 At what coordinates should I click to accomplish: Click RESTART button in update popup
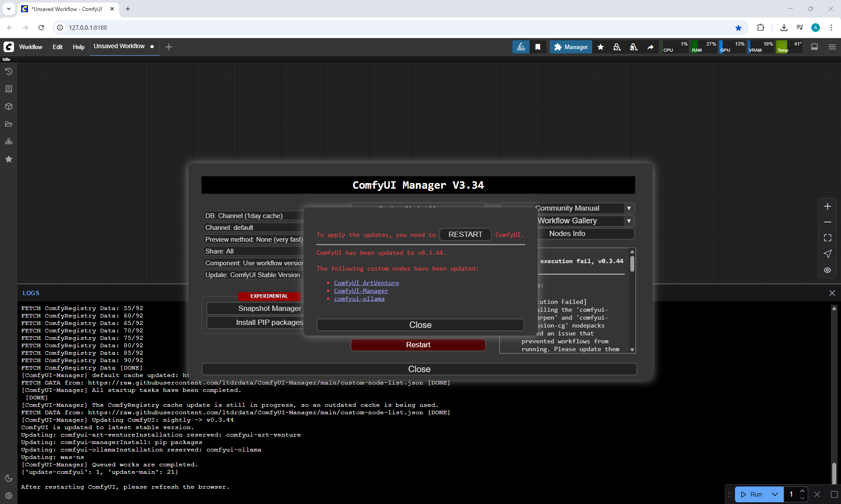tap(465, 235)
